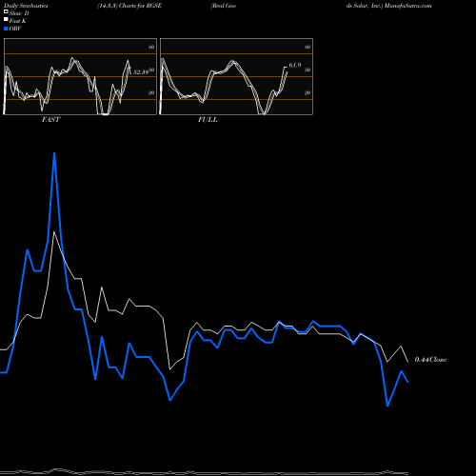Click the 'OBV' legend label
The image size is (476, 476).
click(x=15, y=29)
